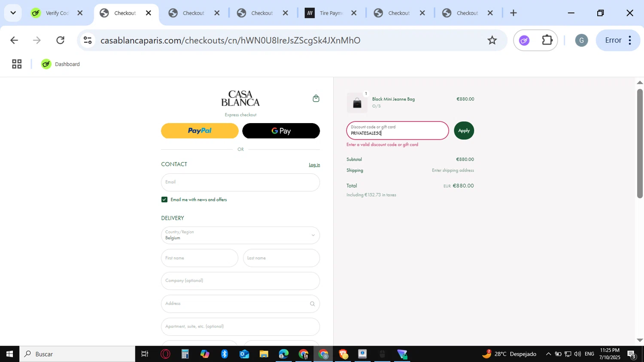
Task: Click the Black Mini Jeanne Bag thumbnail
Action: coord(357,103)
